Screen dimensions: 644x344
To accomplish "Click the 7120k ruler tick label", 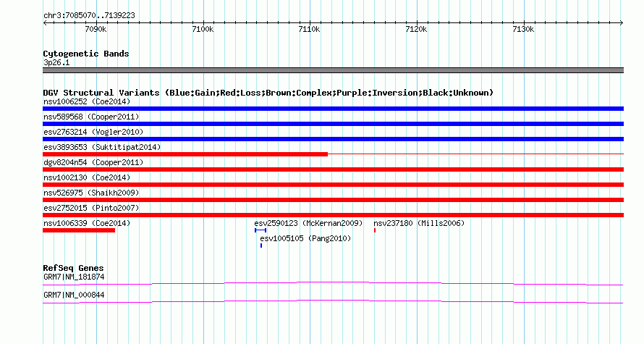I will pos(416,29).
